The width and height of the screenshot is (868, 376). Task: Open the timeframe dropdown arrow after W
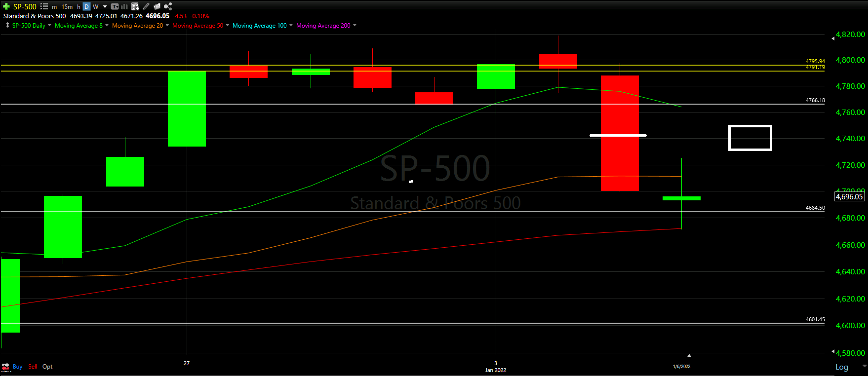click(x=105, y=7)
